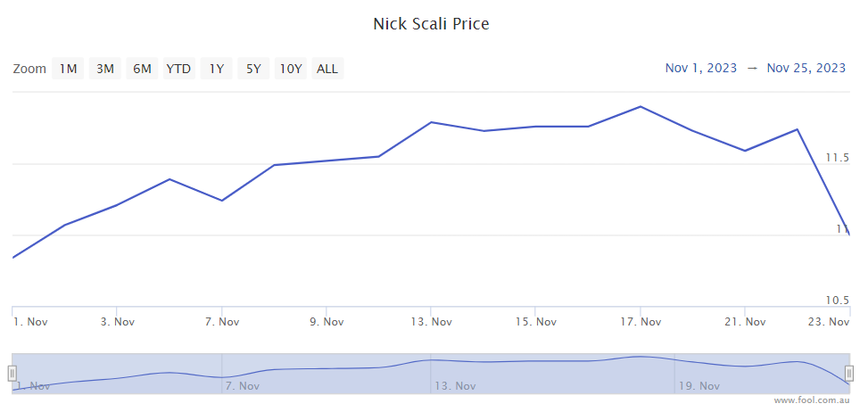Show ALL price history
This screenshot has height=412, width=868.
(327, 69)
